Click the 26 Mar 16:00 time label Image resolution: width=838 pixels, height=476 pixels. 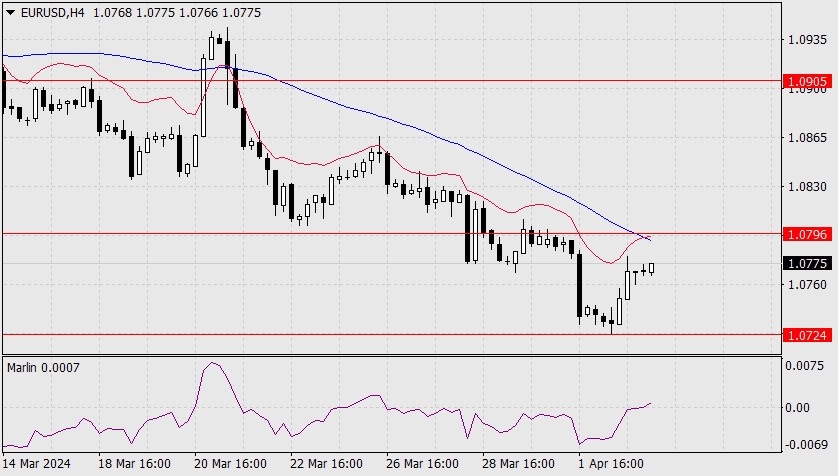point(422,464)
